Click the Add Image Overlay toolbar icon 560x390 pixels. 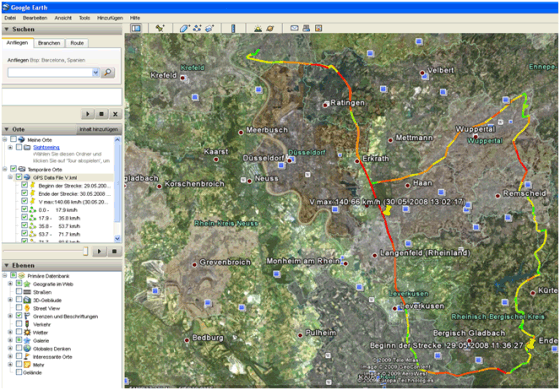(209, 28)
